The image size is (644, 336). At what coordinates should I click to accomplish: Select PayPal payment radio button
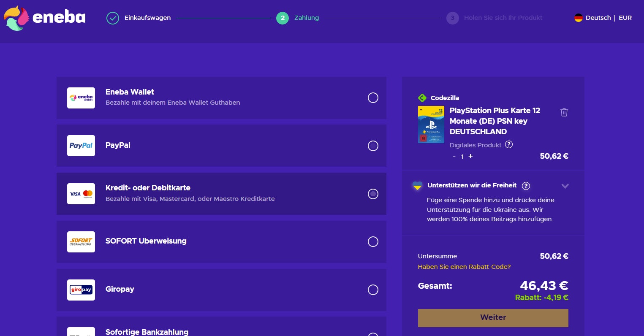(x=373, y=146)
